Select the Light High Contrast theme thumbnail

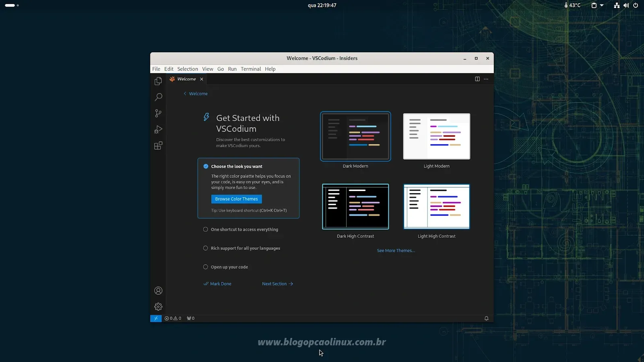click(437, 207)
